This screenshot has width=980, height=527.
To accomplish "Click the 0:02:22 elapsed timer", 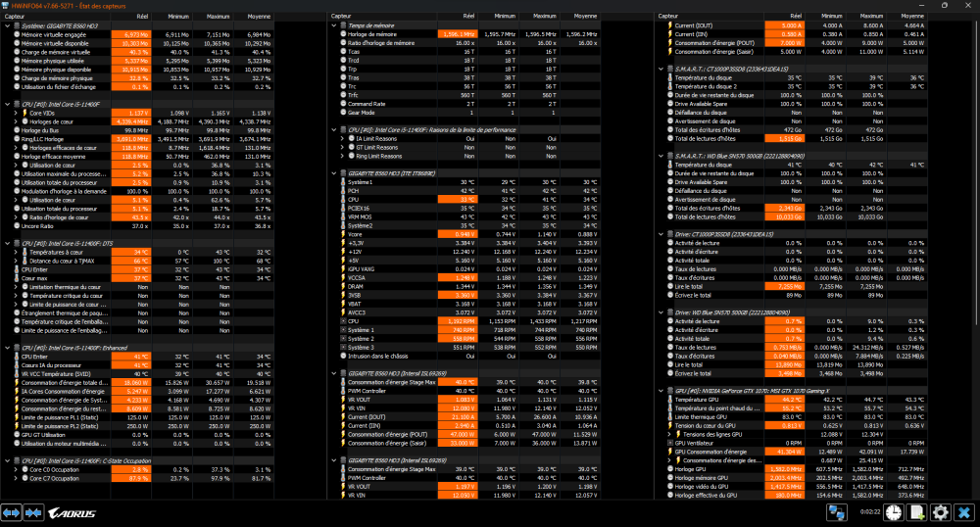I will [x=870, y=512].
